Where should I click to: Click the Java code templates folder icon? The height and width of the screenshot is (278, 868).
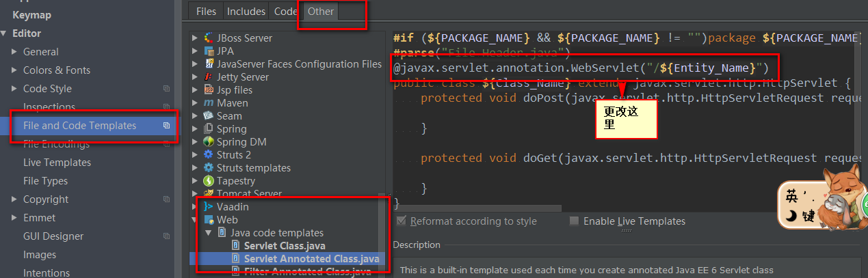point(222,233)
